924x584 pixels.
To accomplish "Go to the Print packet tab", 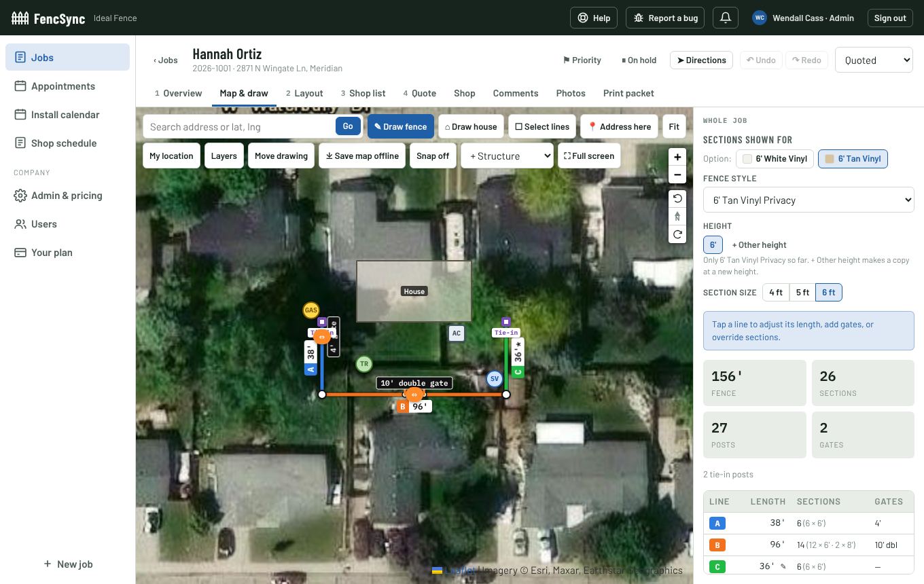I will [x=628, y=93].
